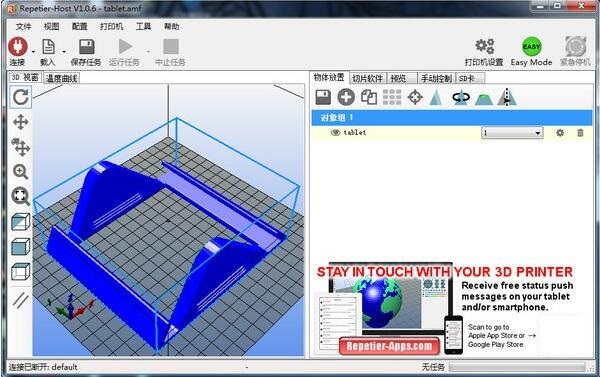Viewport: 600px width, 377px height.
Task: Open the 视图 menu
Action: click(51, 26)
